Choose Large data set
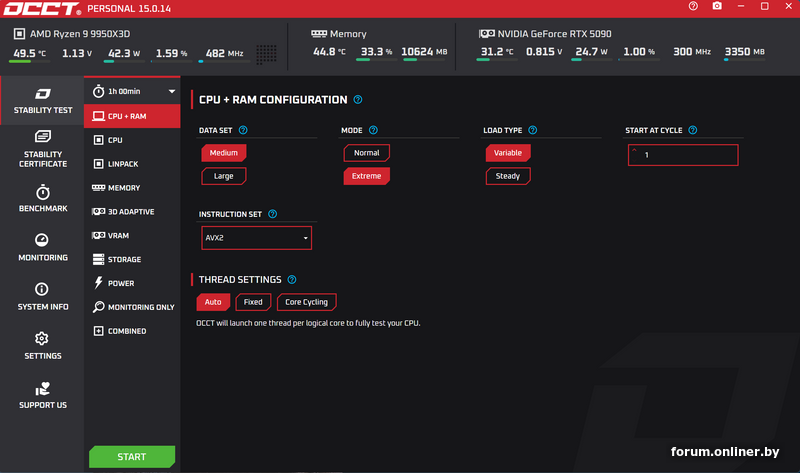The height and width of the screenshot is (473, 800). coord(223,176)
